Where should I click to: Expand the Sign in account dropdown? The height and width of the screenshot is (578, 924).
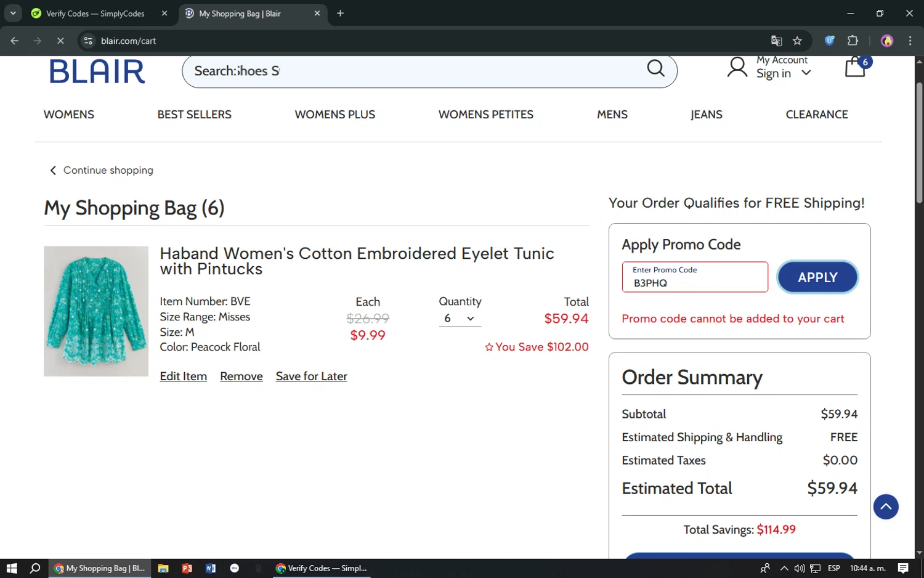point(806,73)
